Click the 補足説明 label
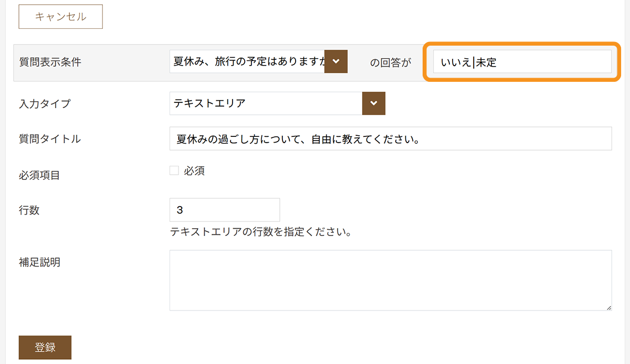 click(39, 262)
